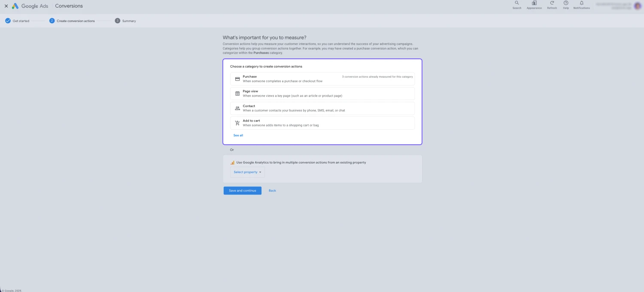
Task: Click the Save and continue button
Action: (x=242, y=190)
